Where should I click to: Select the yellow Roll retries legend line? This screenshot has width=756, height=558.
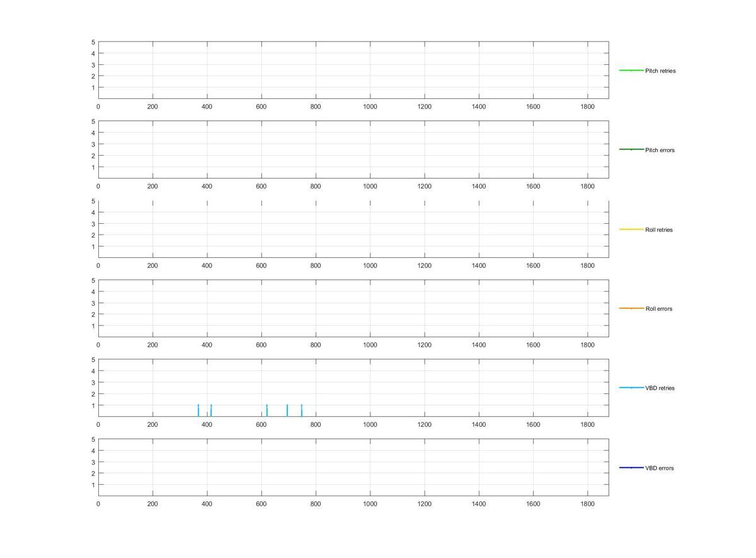tap(631, 230)
